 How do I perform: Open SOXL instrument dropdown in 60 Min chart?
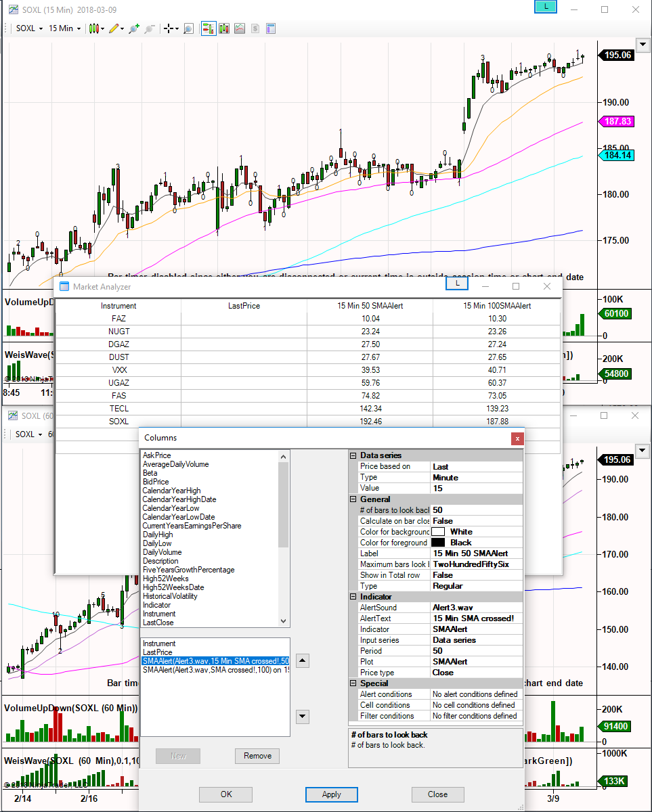[x=29, y=434]
